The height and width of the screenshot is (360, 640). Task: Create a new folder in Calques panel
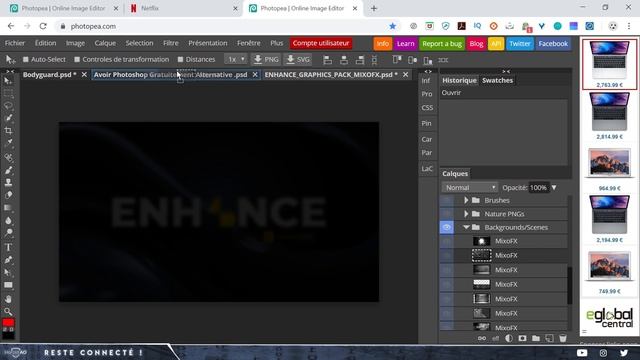pos(536,338)
